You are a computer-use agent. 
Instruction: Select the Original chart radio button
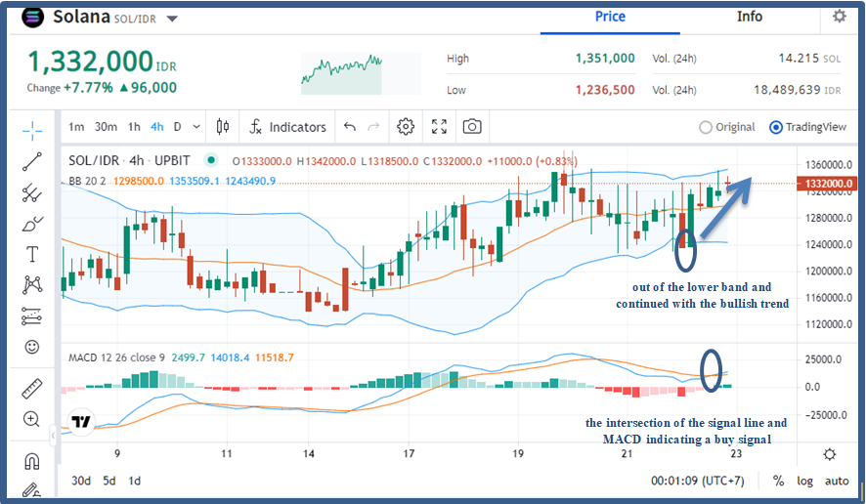(x=706, y=128)
